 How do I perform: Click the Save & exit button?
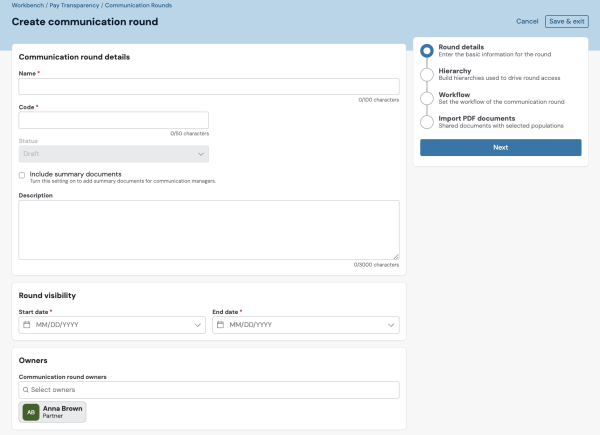(566, 21)
